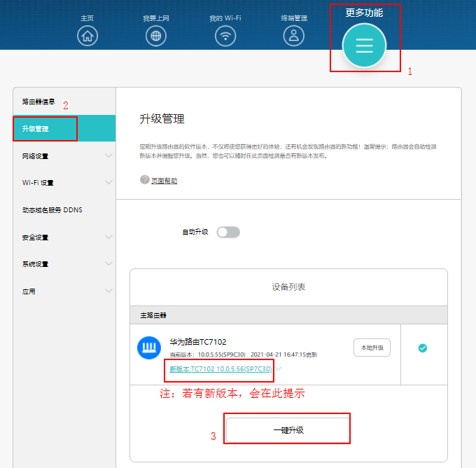Open the globe icon for 我要上网
Screen dimensions: 476x468
[156, 36]
